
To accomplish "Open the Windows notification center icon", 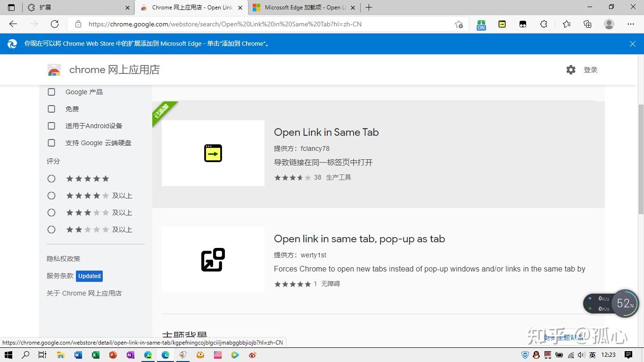I will click(628, 355).
